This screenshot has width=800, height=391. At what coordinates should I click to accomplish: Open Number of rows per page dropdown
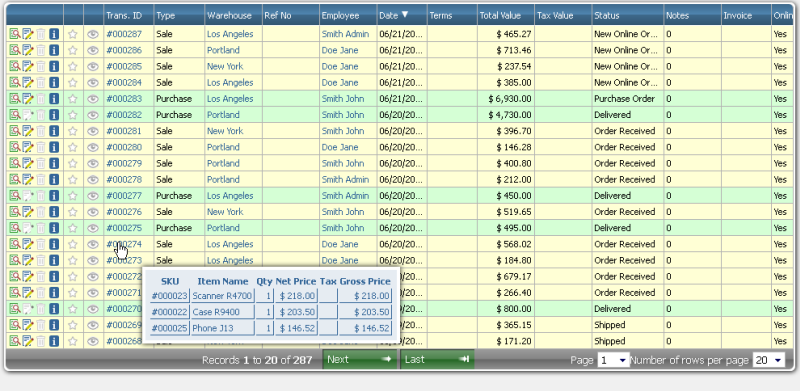pyautogui.click(x=769, y=360)
